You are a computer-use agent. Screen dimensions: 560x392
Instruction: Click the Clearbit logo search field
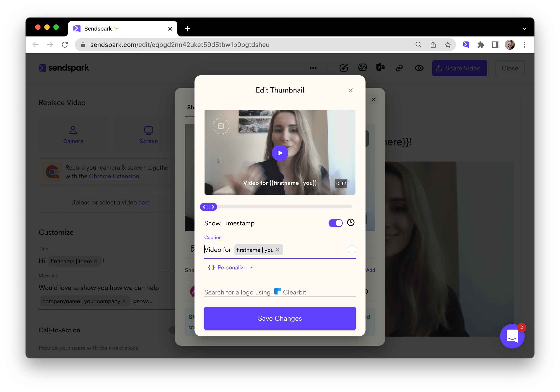280,292
